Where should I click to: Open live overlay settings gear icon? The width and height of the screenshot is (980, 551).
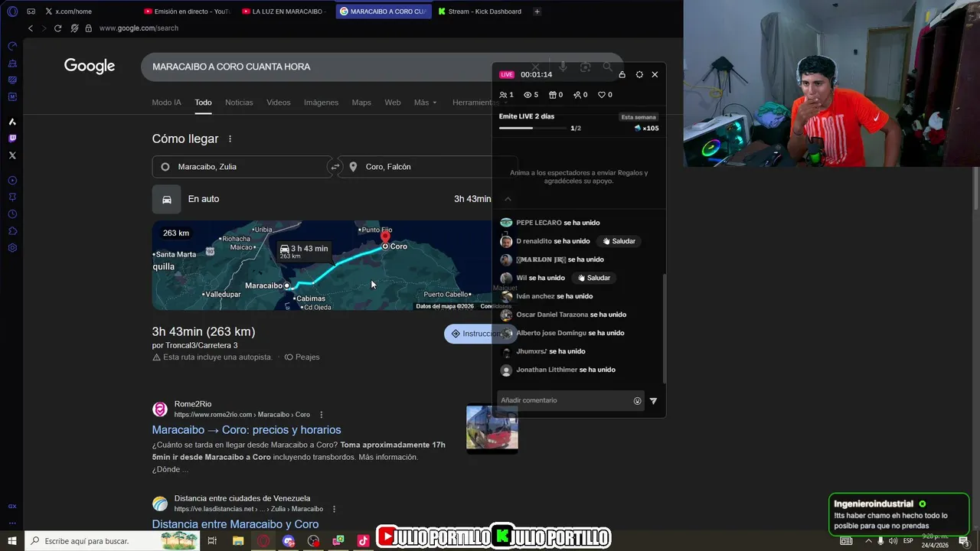(639, 74)
